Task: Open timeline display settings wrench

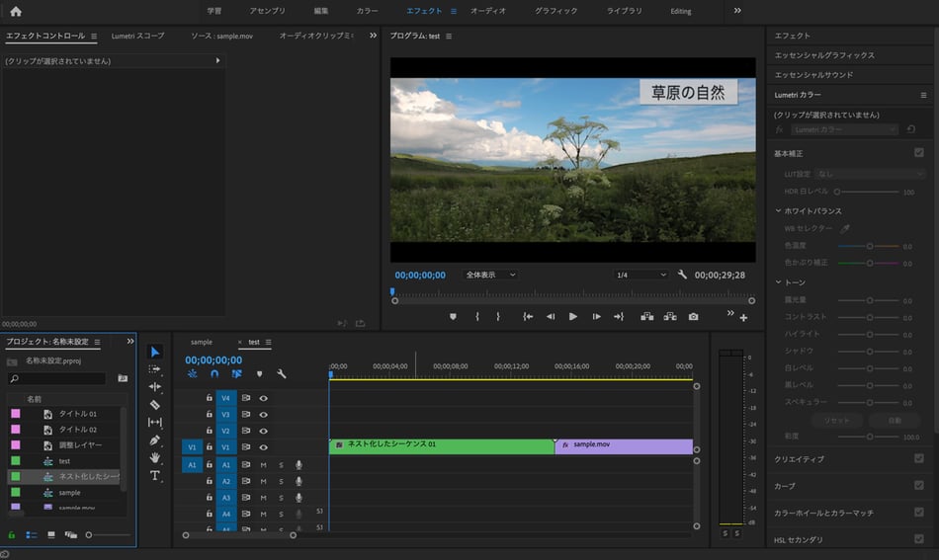Action: pyautogui.click(x=282, y=374)
